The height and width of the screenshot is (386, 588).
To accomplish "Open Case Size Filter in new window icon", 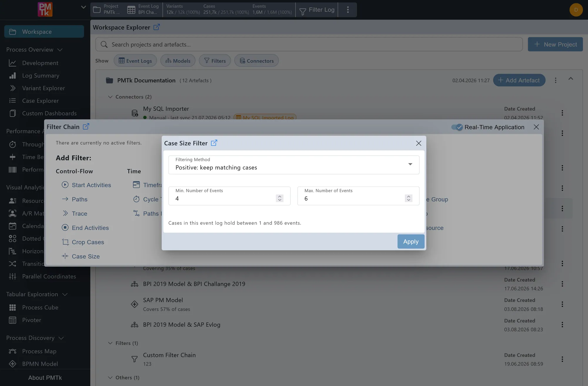I will (x=214, y=143).
